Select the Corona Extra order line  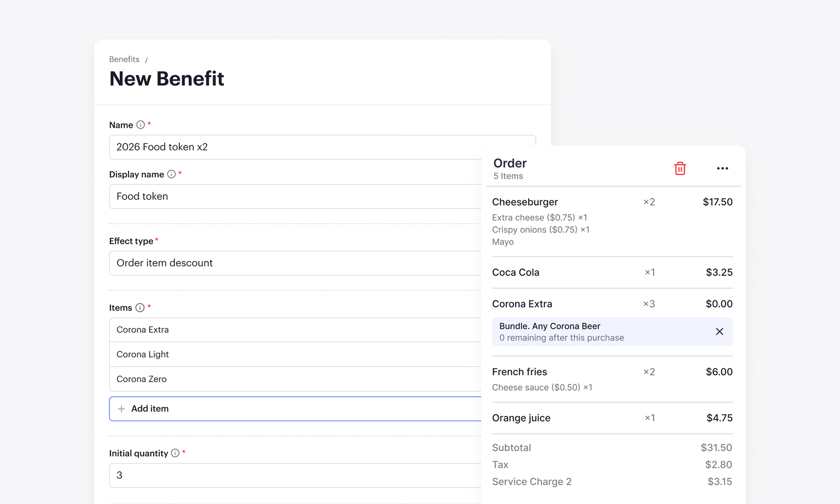pos(612,304)
